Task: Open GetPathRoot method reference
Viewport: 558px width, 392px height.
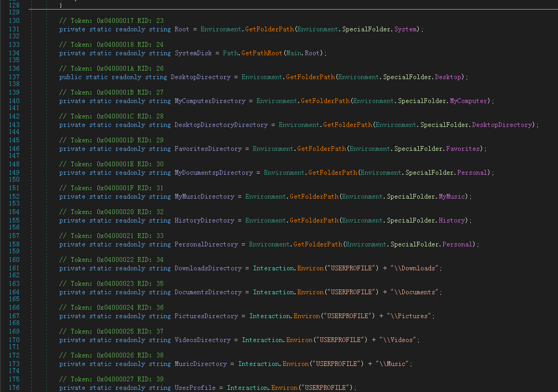Action: pyautogui.click(x=261, y=53)
